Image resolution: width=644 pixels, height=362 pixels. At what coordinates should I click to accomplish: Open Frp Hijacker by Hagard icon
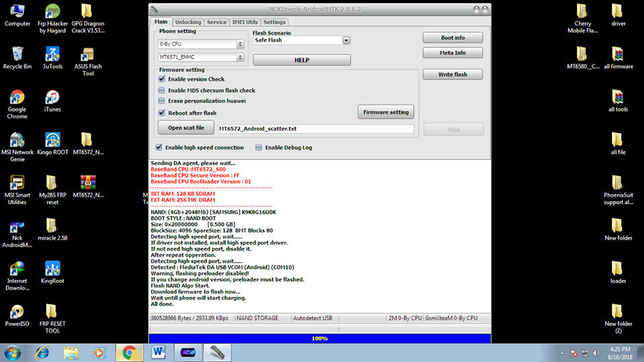click(52, 19)
